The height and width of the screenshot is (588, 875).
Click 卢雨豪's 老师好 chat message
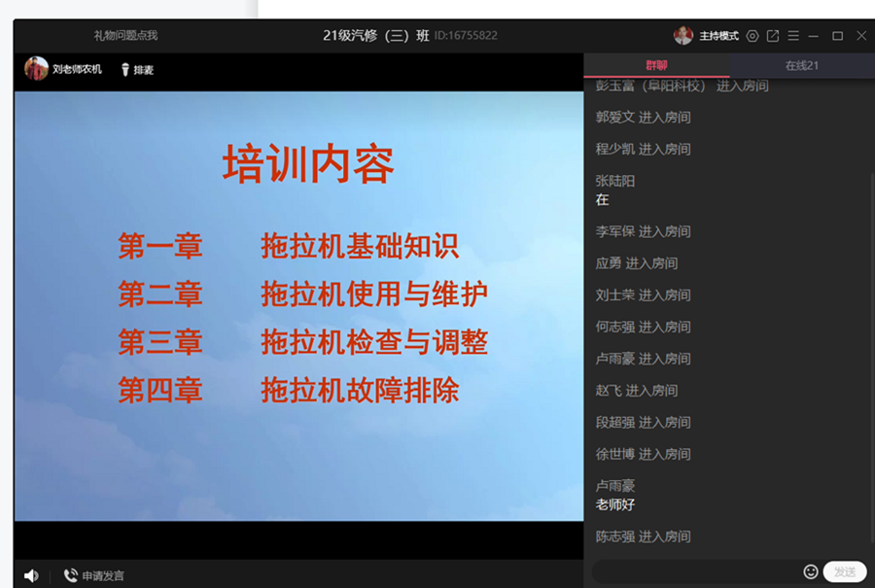click(615, 504)
